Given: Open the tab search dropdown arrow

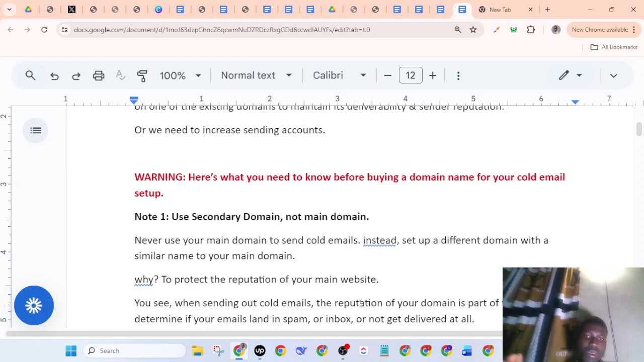Looking at the screenshot, I should (x=9, y=10).
